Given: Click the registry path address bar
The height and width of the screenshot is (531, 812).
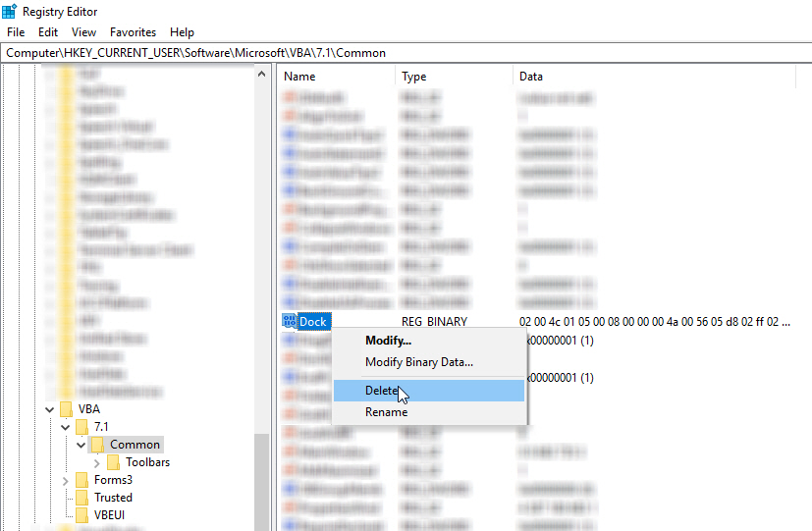Looking at the screenshot, I should coord(406,52).
